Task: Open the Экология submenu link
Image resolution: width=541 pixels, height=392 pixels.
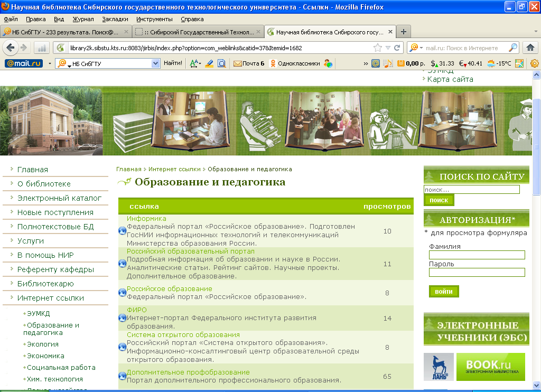Action: (42, 344)
